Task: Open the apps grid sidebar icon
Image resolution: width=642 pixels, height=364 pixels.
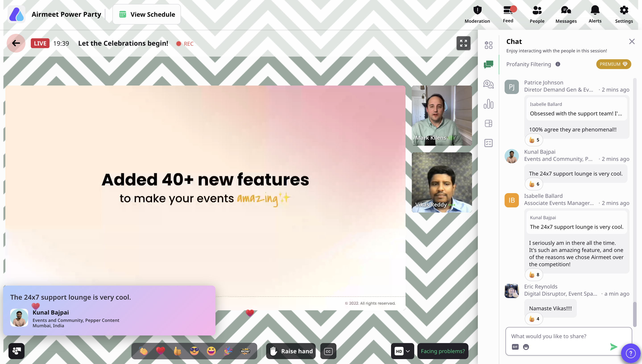Action: tap(488, 45)
